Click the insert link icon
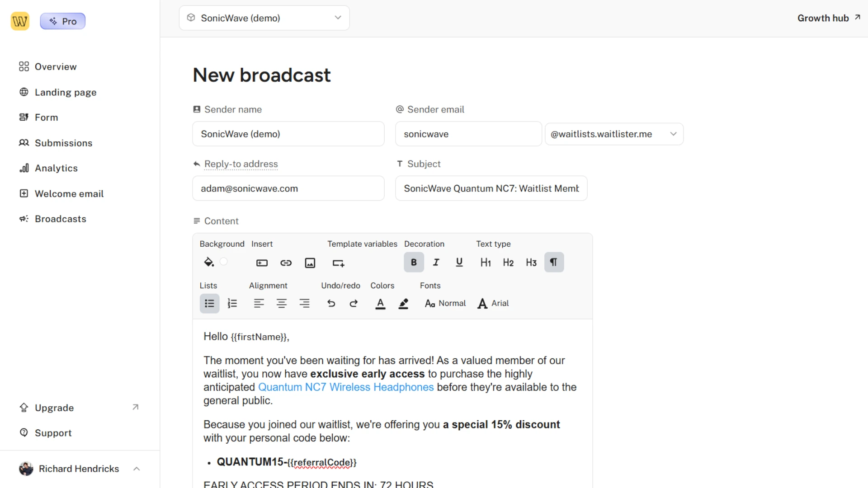Screen dimensions: 868x488 [x=286, y=263]
